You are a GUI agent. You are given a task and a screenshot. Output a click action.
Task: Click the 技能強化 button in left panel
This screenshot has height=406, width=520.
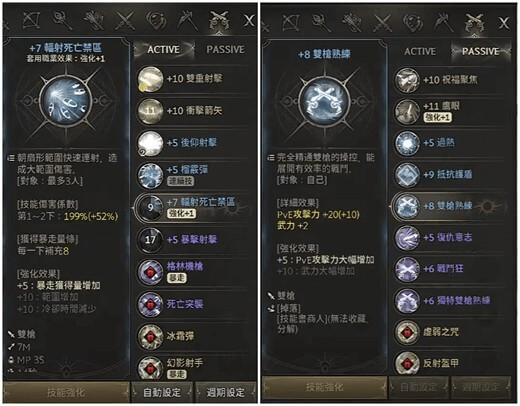coord(66,392)
